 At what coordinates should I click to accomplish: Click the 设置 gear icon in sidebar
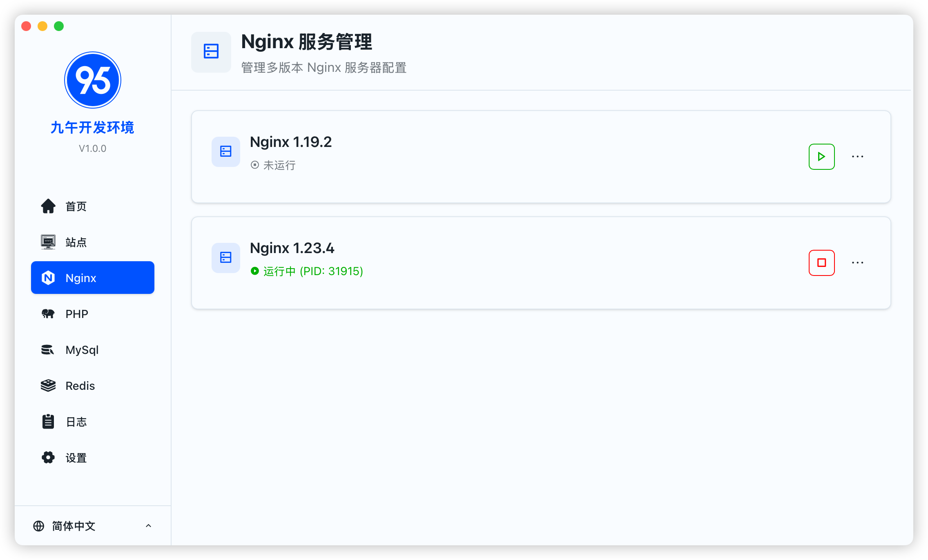pyautogui.click(x=48, y=458)
